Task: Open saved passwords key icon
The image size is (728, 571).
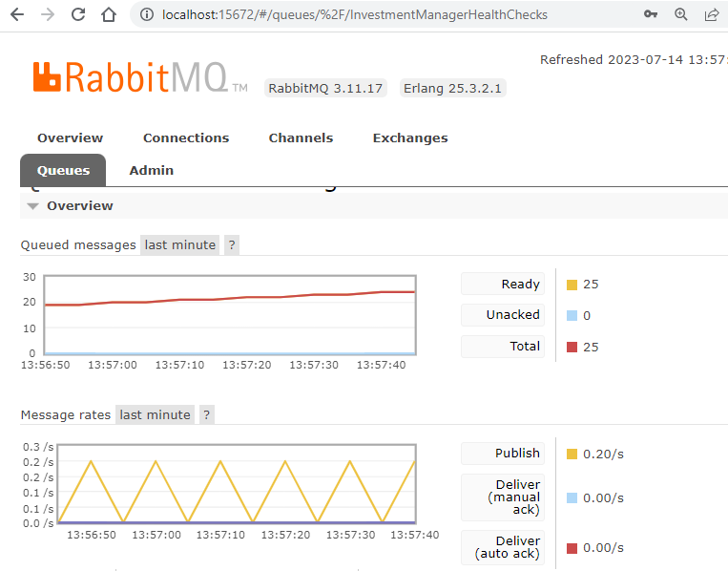Action: (651, 14)
